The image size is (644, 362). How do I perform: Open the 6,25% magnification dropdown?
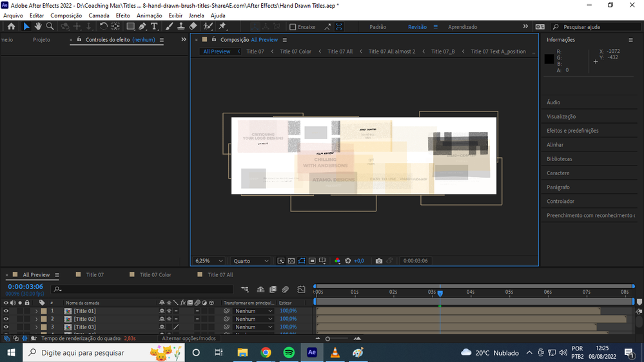click(209, 261)
